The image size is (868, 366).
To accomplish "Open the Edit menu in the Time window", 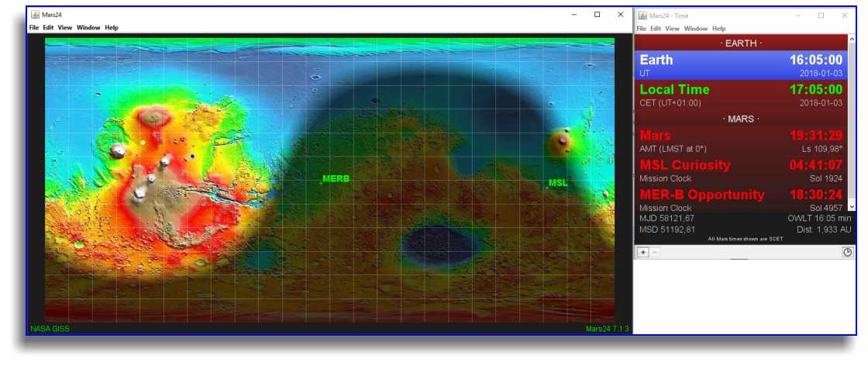I will (x=656, y=29).
